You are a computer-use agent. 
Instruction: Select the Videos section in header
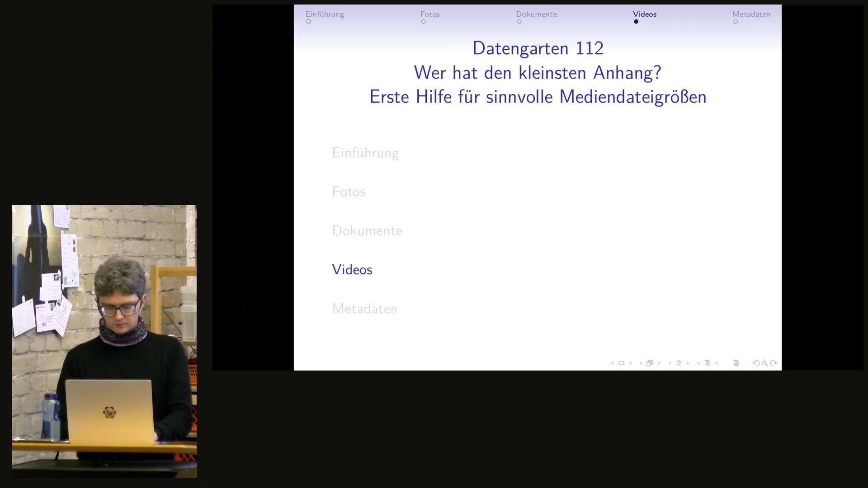[645, 14]
